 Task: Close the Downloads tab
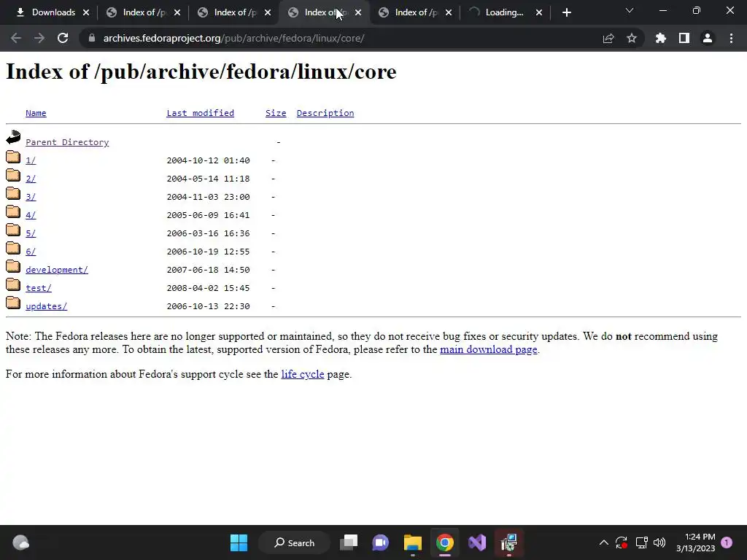pyautogui.click(x=86, y=12)
